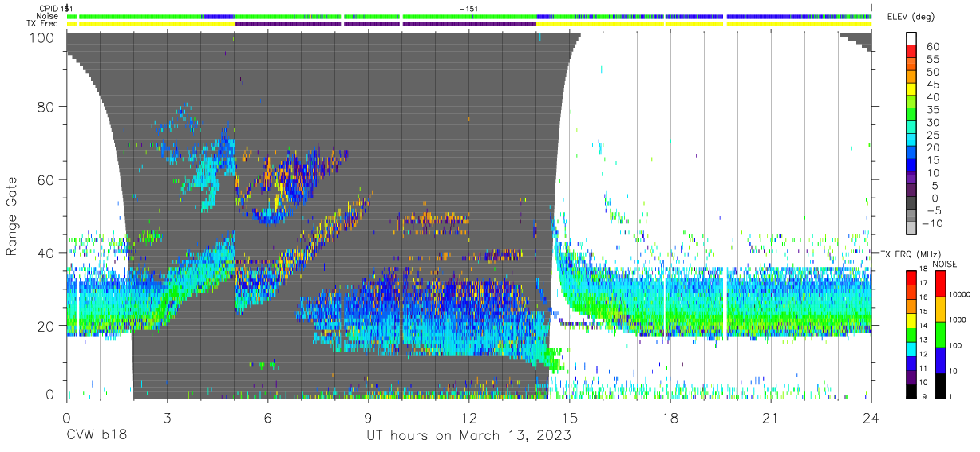The width and height of the screenshot is (980, 452).
Task: Click the '80' tick on the Range Gate axis
Action: coord(47,107)
